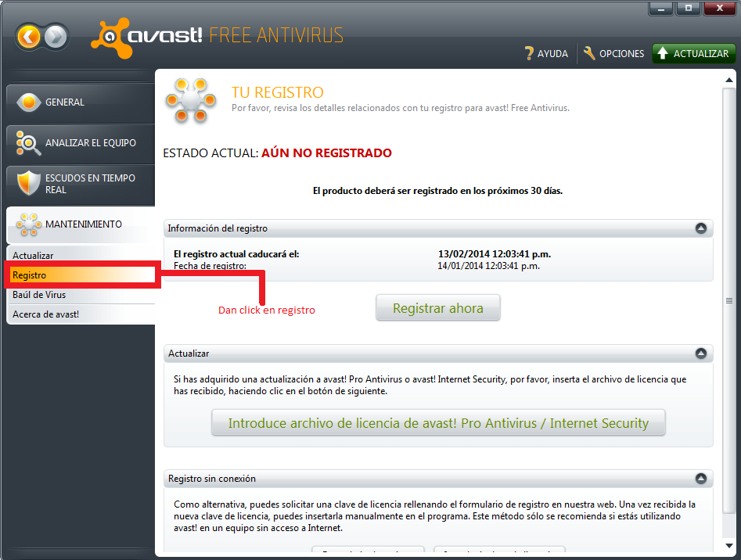Click the MANTENIMIENTO molecule icon

point(28,224)
